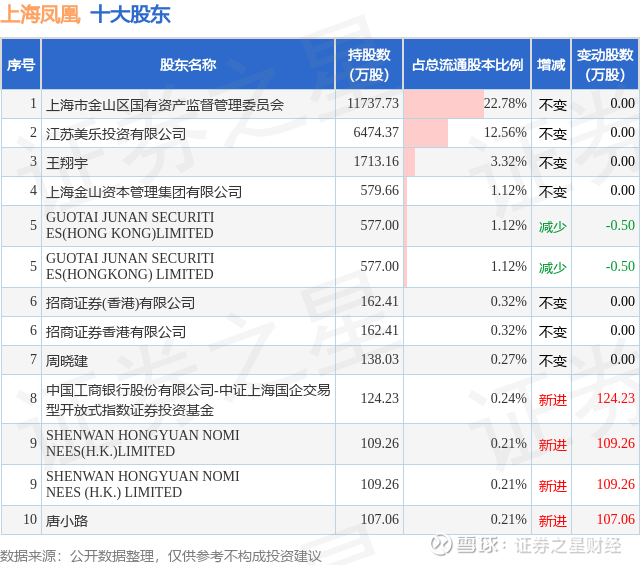Screen dimensions: 640x565
Task: Click rank number 8 in 序号 column
Action: point(33,398)
